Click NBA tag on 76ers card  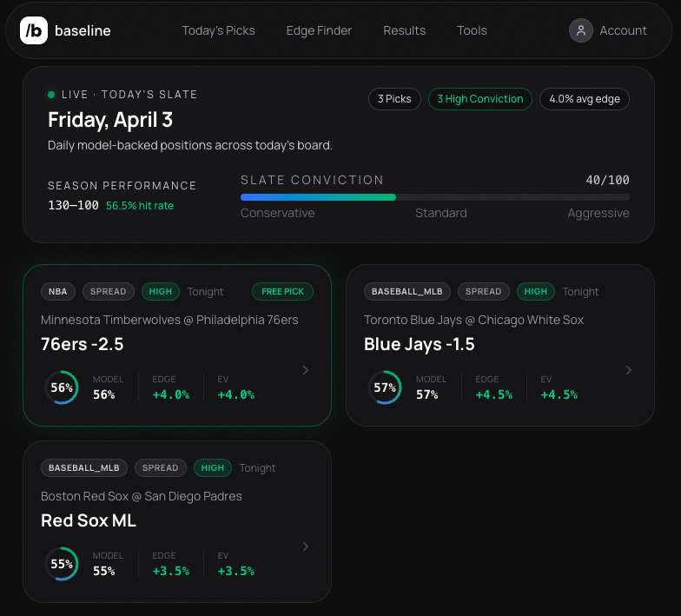point(57,292)
